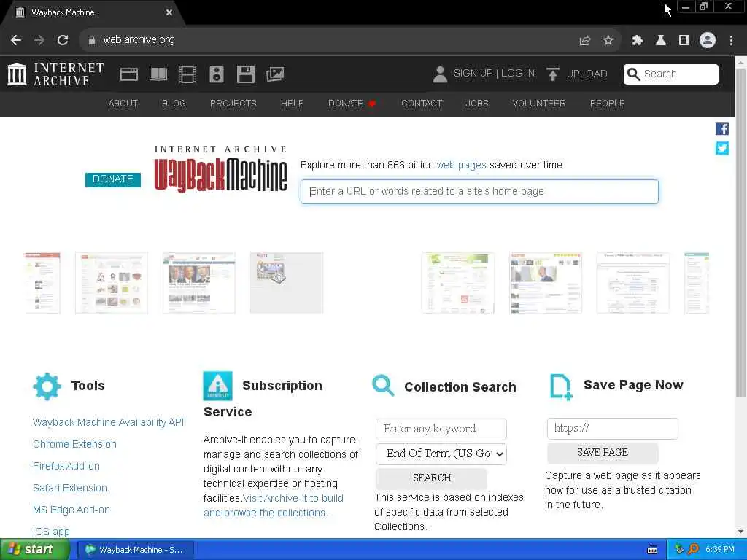Screen dimensions: 747x560
Task: Open the DONATE nav menu item
Action: pos(352,104)
